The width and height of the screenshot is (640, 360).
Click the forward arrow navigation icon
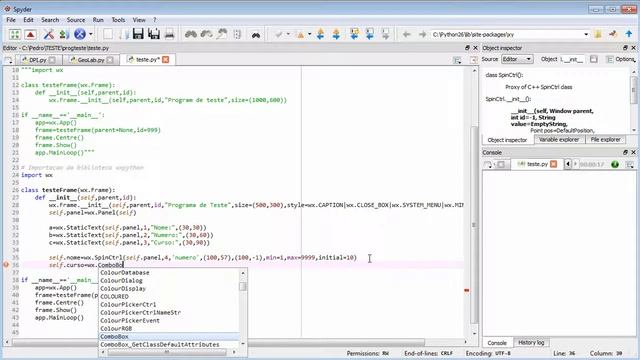[422, 34]
